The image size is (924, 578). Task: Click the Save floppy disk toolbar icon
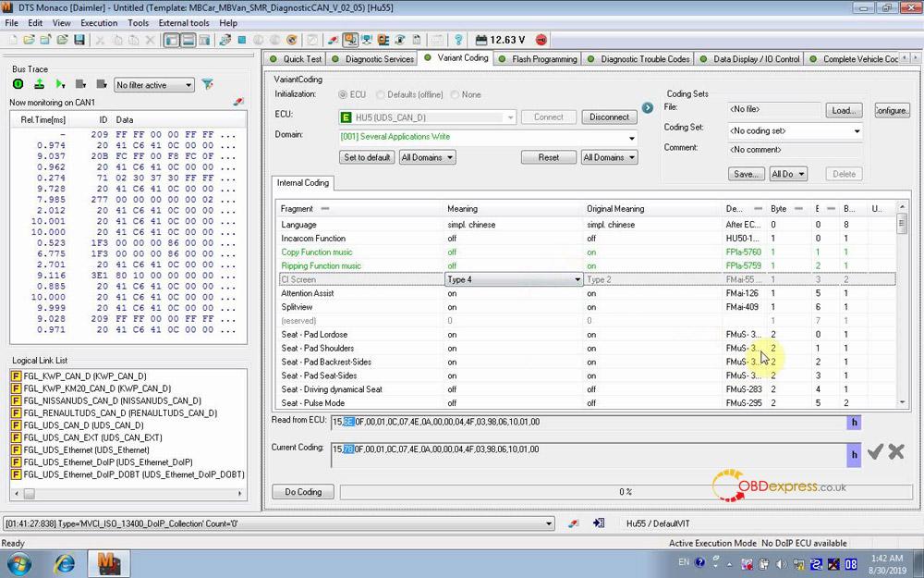pos(79,40)
